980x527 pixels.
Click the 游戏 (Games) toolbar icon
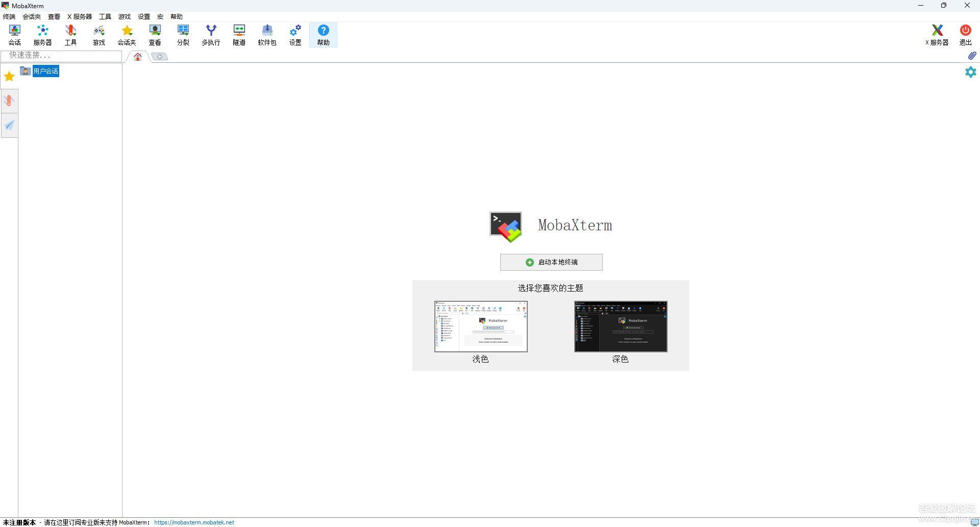pyautogui.click(x=99, y=35)
